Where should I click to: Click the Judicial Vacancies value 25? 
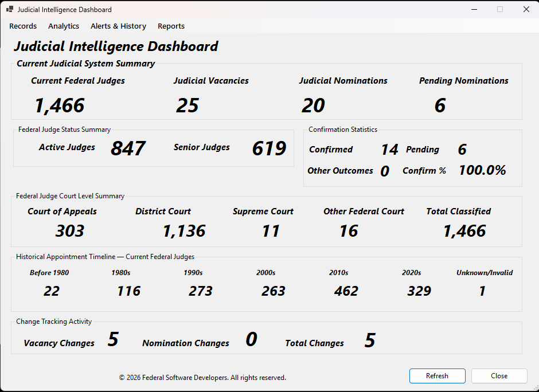[x=188, y=105]
